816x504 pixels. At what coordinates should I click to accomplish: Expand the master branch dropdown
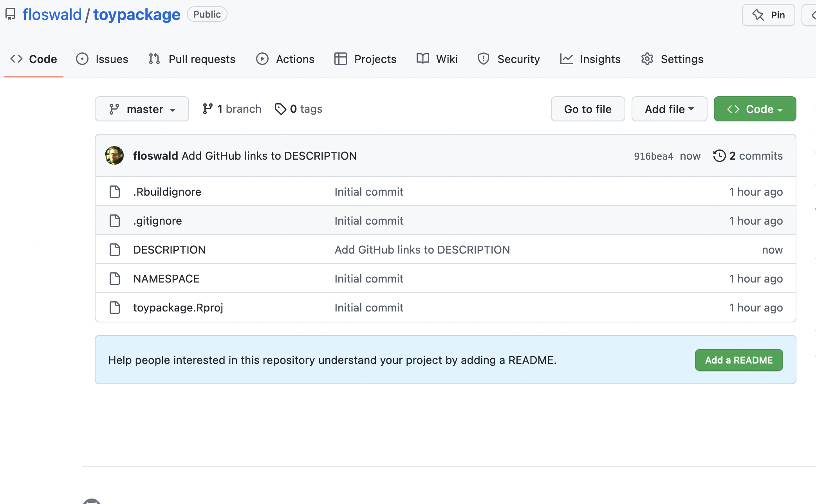[x=142, y=109]
